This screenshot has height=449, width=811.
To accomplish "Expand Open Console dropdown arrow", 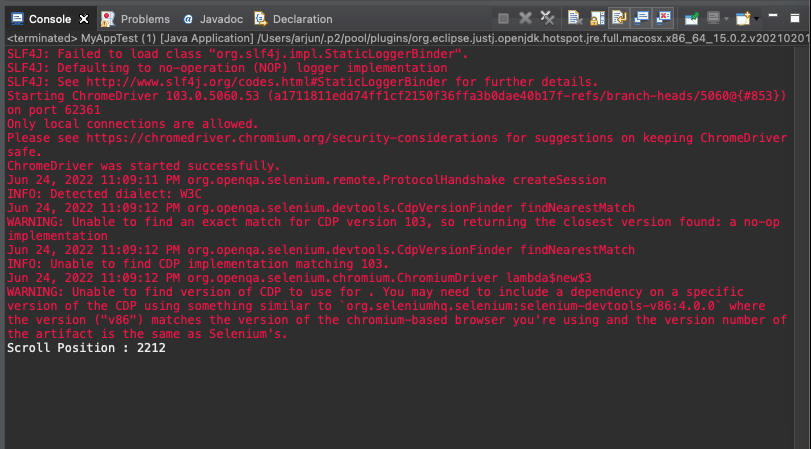I will pos(756,19).
